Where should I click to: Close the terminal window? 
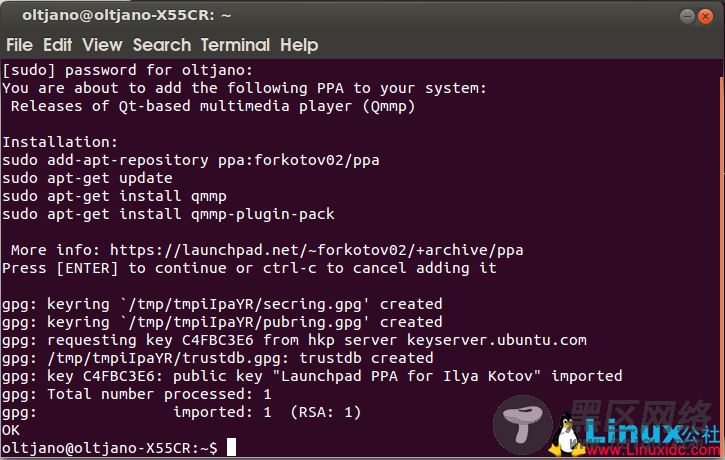pos(705,17)
